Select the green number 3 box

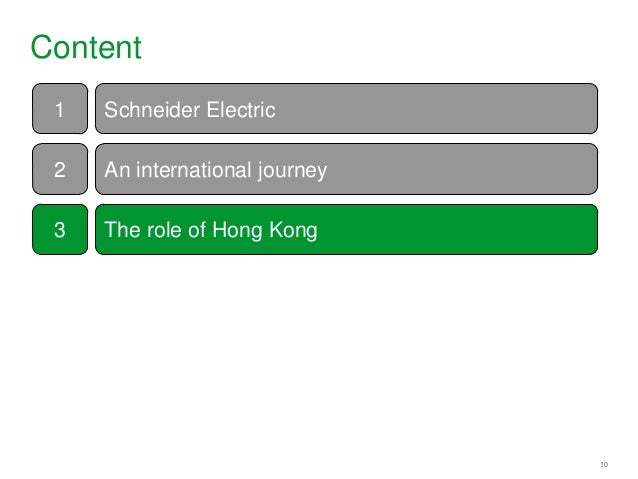pos(60,230)
